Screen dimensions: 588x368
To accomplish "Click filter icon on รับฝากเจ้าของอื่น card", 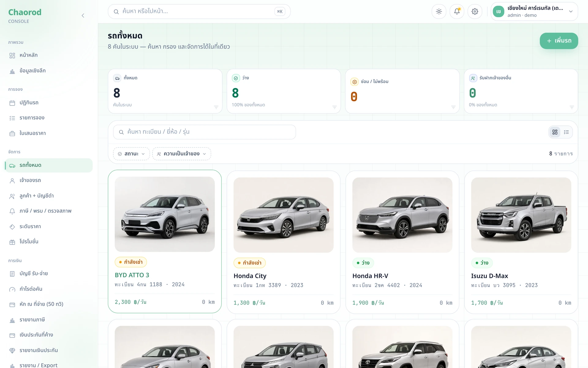I will click(572, 107).
